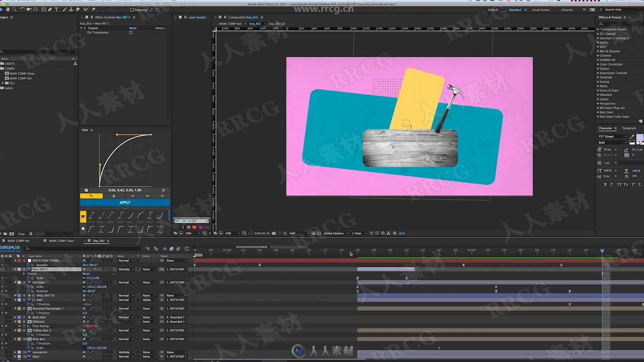Viewport: 644px width, 362px height.
Task: Collapse the ROTATION TRANS layer twirl arrow
Action: coord(15,260)
